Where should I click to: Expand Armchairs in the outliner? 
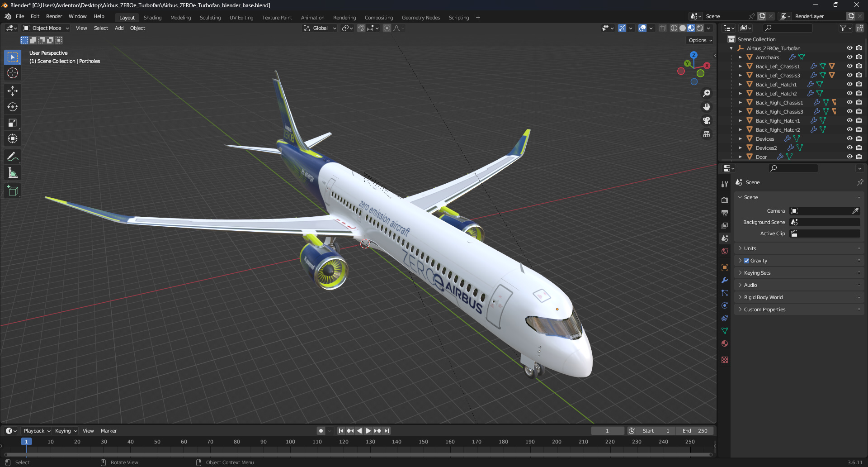740,57
